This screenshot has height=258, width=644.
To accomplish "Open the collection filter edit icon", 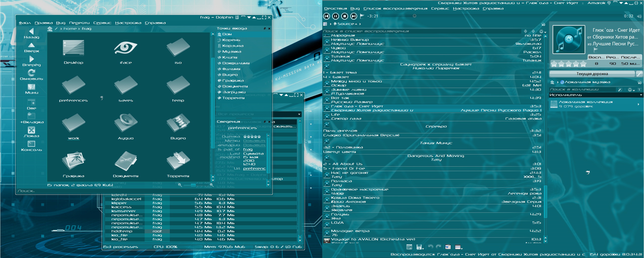I will [620, 89].
